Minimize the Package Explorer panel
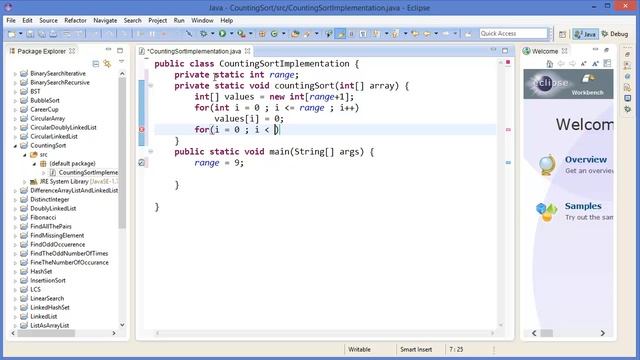Image resolution: width=640 pixels, height=360 pixels. pos(108,50)
